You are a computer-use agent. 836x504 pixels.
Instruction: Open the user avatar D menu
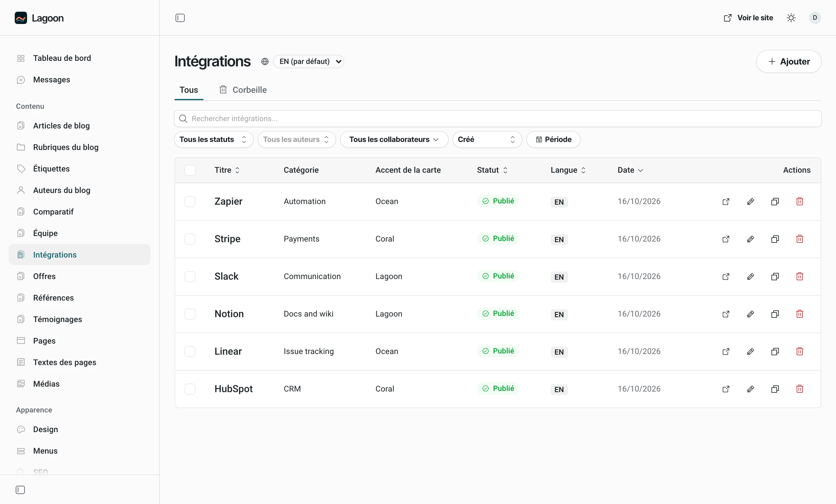pyautogui.click(x=814, y=18)
